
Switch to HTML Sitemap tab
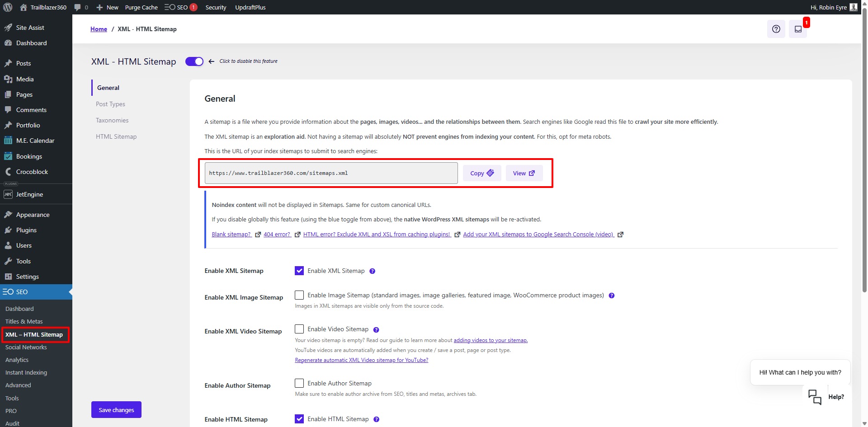(116, 136)
